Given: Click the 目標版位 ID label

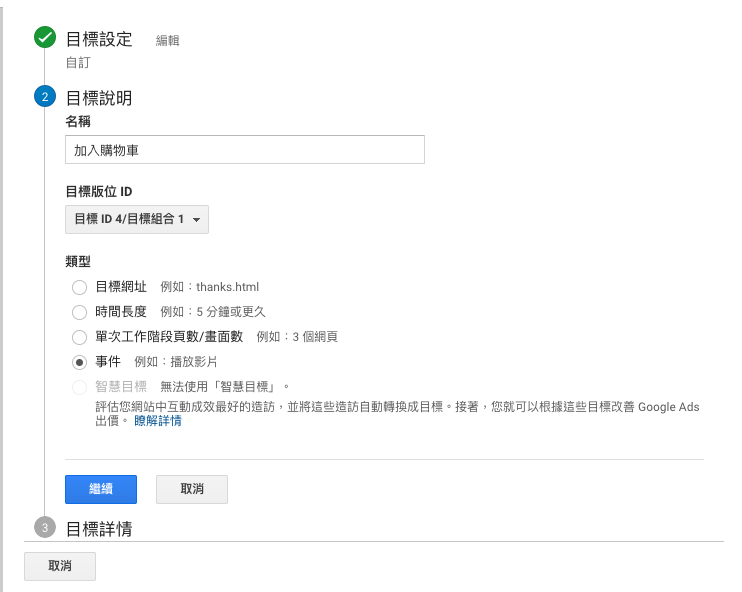Looking at the screenshot, I should [98, 192].
